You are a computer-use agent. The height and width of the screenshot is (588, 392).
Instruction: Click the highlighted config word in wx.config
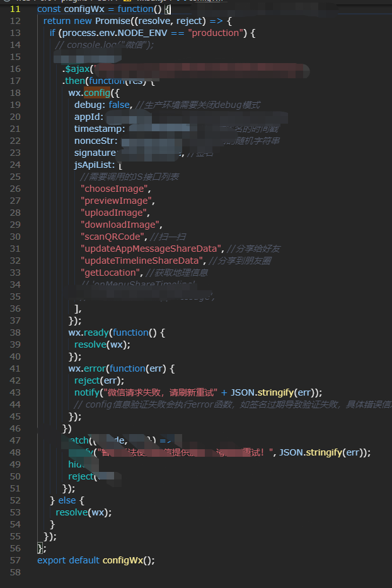pyautogui.click(x=96, y=93)
